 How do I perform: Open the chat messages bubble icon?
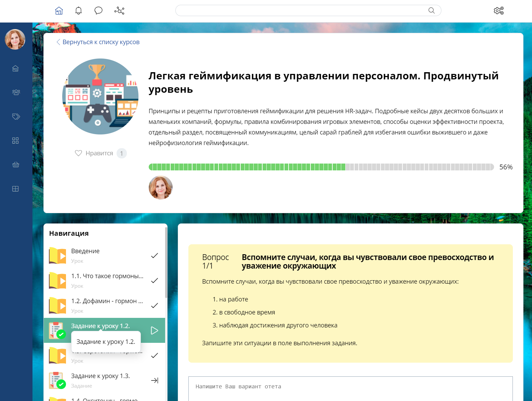click(98, 11)
